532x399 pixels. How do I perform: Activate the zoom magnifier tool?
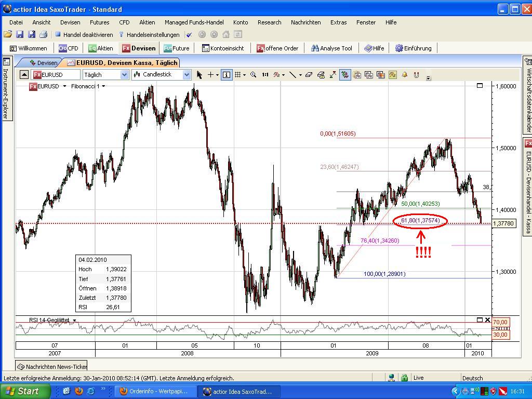pyautogui.click(x=254, y=74)
